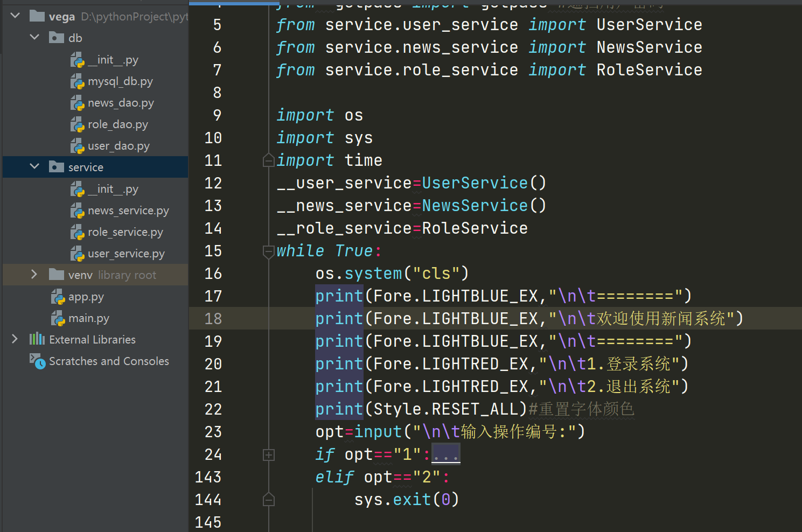Screen dimensions: 802x532
Task: Click the service package folder icon
Action: tap(57, 166)
